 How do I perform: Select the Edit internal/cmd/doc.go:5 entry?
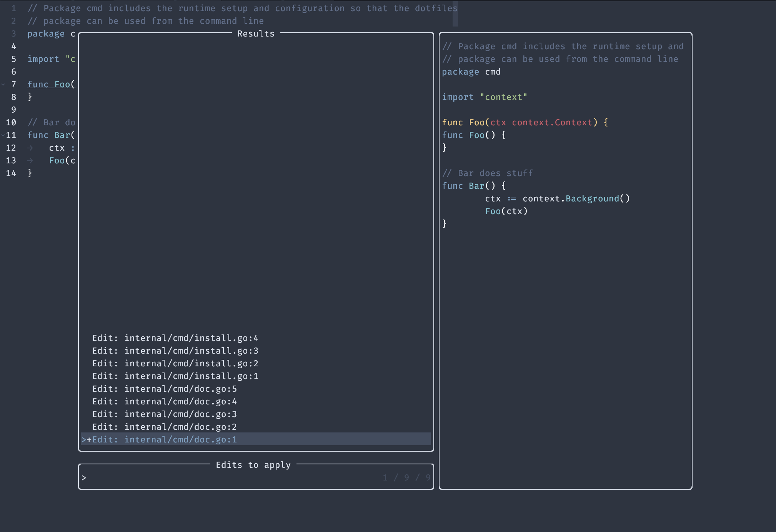[164, 389]
